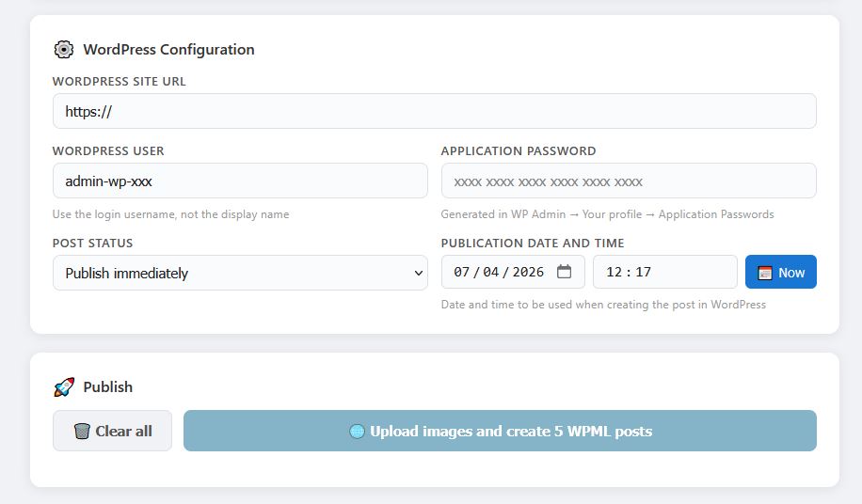Select the day value 07 in the date
This screenshot has height=504, width=862.
[x=461, y=272]
